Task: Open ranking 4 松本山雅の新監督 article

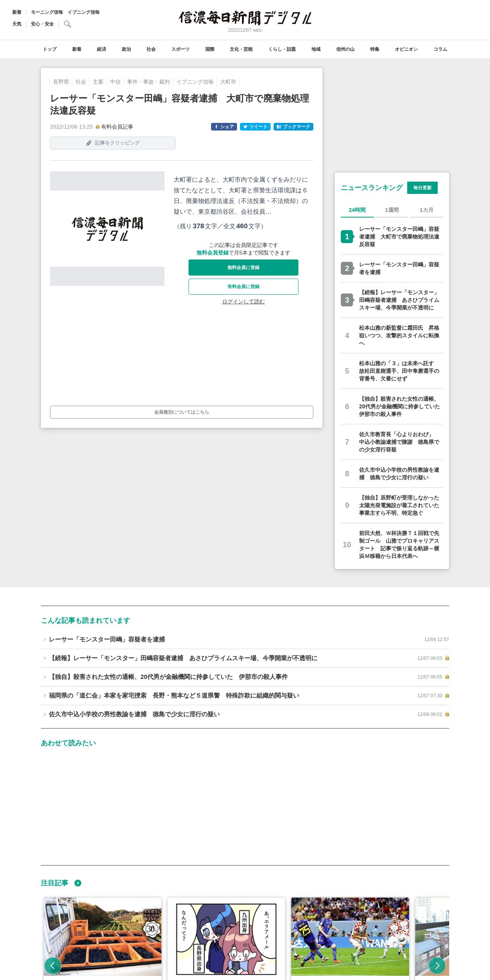Action: 392,335
